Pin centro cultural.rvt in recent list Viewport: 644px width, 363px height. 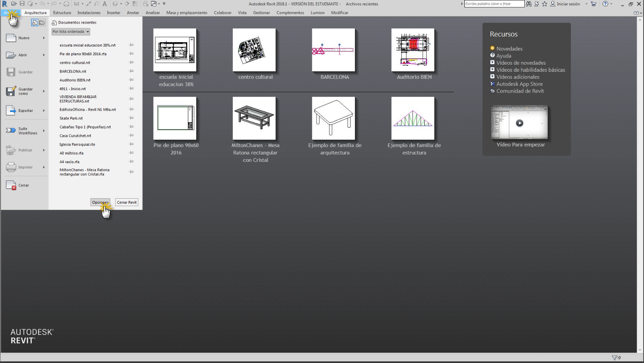132,62
